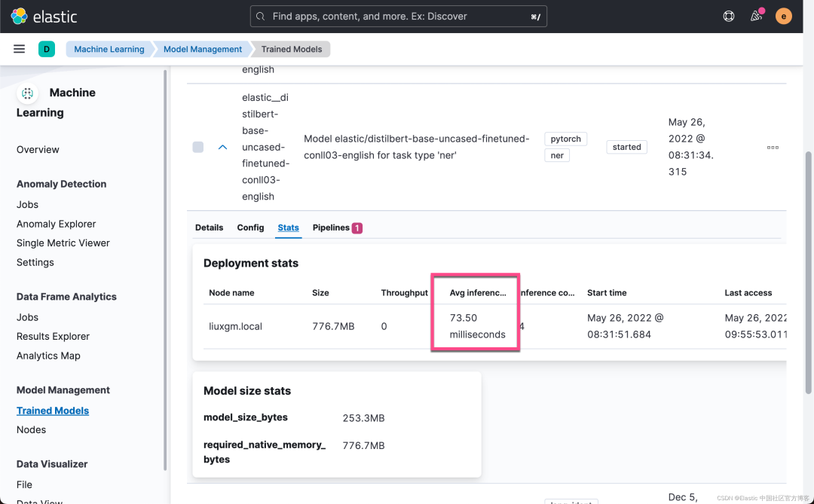The width and height of the screenshot is (814, 504).
Task: Open Trained Models in sidebar
Action: pos(53,411)
